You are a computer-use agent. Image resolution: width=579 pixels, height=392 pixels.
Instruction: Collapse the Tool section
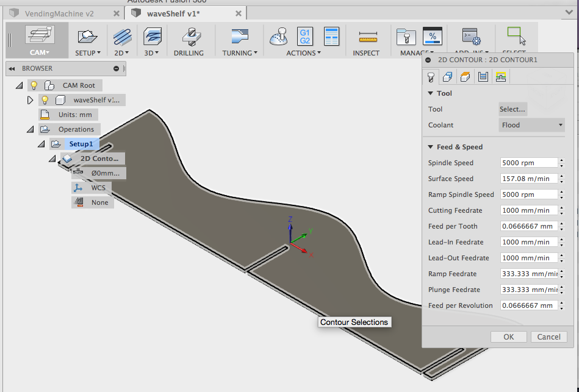[x=431, y=93]
